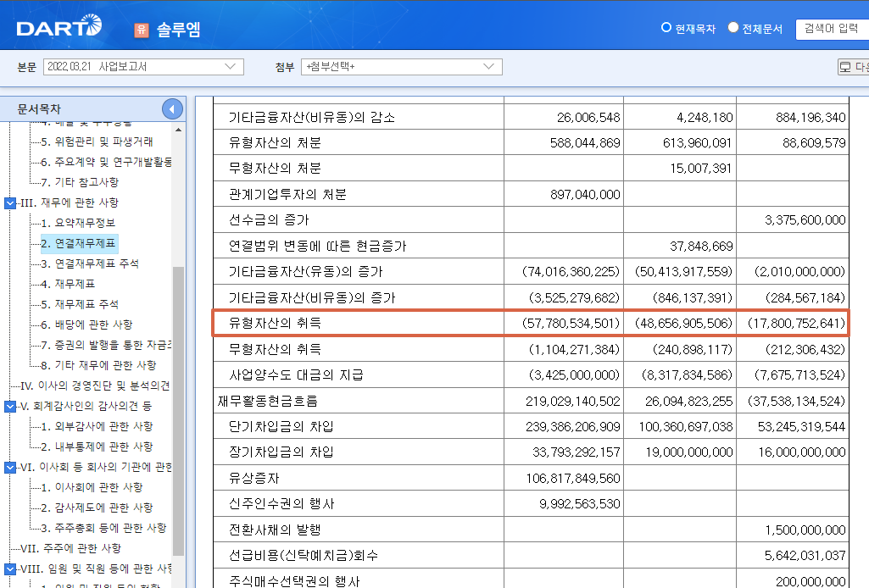The width and height of the screenshot is (869, 588).
Task: Collapse the VI. 이사회 등 회사의 기관 section
Action: tap(9, 465)
